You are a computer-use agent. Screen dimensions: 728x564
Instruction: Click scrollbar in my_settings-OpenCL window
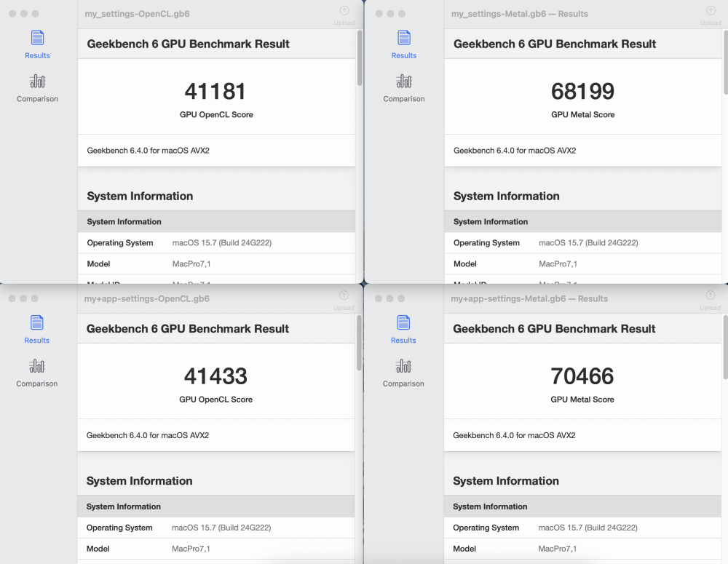[x=360, y=58]
